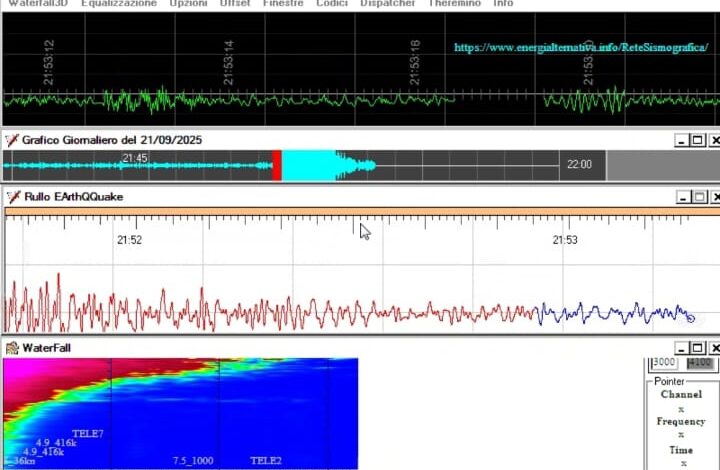
Task: Click the TELE7 label in the waterfall
Action: tap(87, 433)
